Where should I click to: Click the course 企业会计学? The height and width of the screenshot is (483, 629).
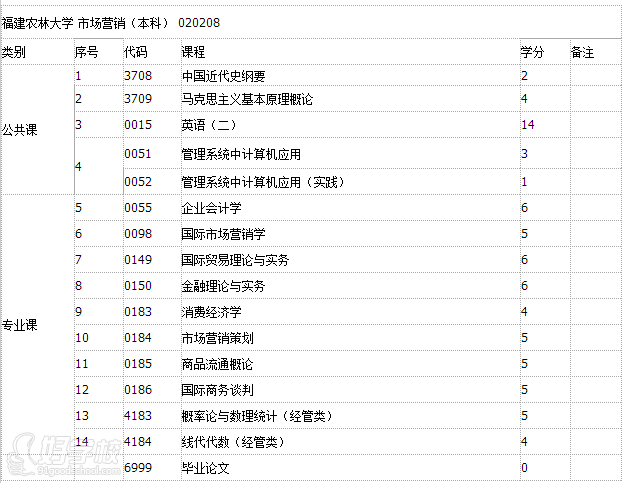tap(211, 208)
